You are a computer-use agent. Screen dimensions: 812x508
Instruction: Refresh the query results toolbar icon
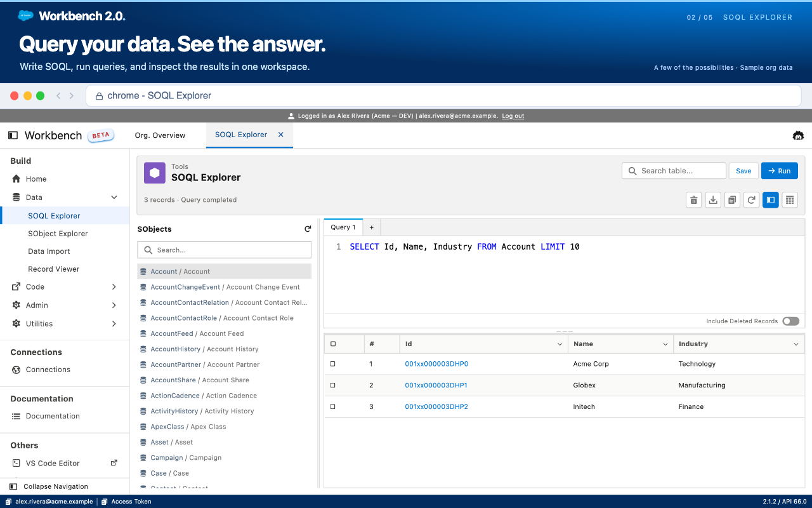[x=751, y=200]
